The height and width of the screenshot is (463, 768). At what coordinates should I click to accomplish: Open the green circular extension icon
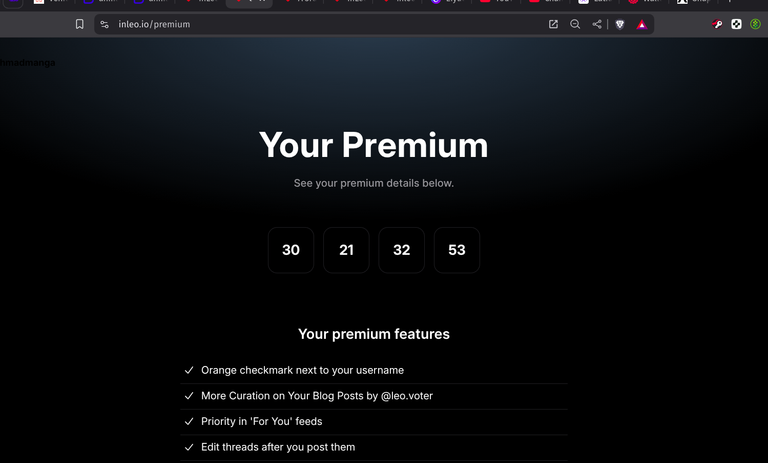[755, 24]
